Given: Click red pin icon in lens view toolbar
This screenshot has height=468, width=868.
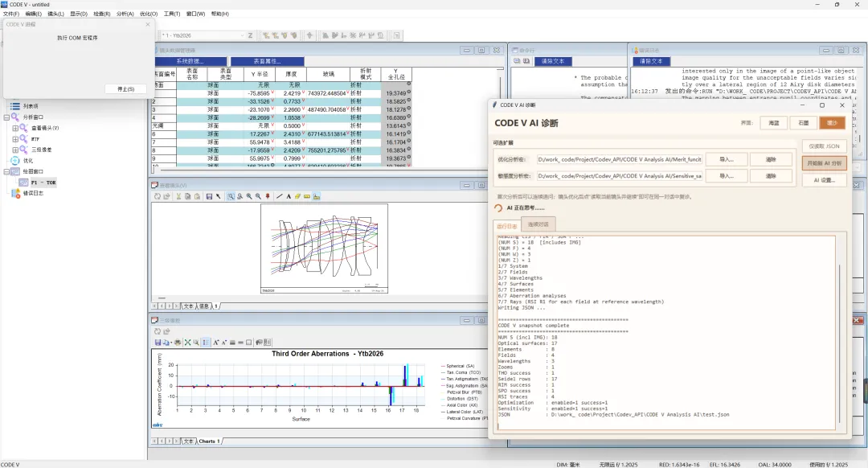Looking at the screenshot, I should point(268,197).
